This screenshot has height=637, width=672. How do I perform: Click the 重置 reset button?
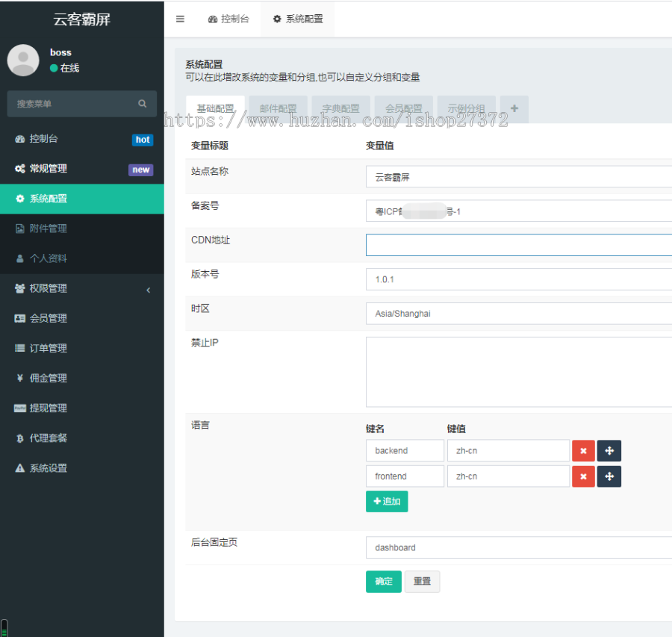tap(422, 581)
